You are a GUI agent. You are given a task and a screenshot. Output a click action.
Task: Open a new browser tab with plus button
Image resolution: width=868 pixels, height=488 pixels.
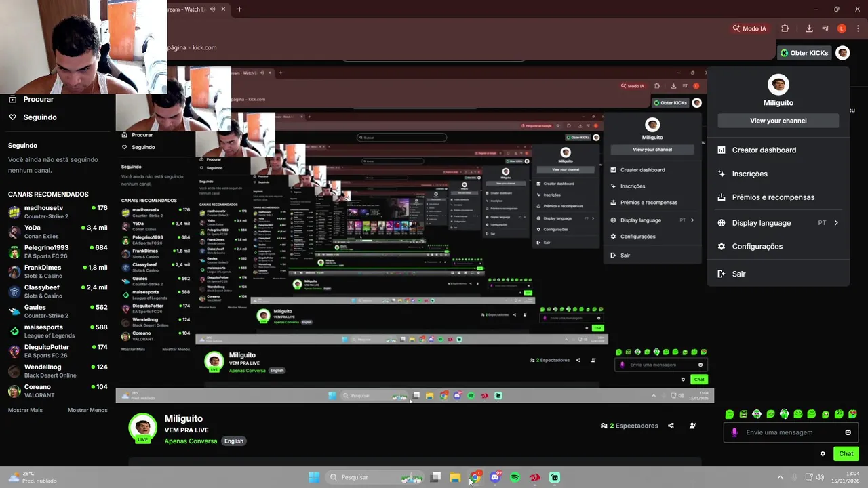(239, 9)
